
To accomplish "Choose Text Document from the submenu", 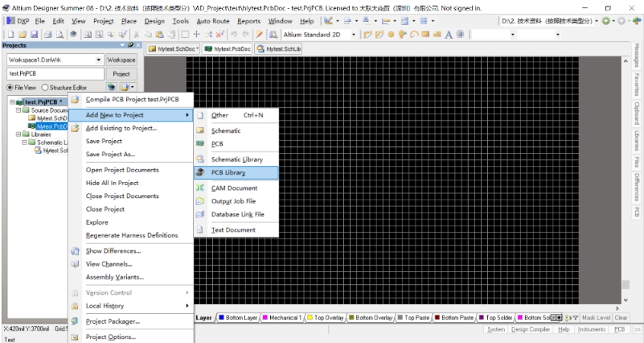I will [236, 230].
